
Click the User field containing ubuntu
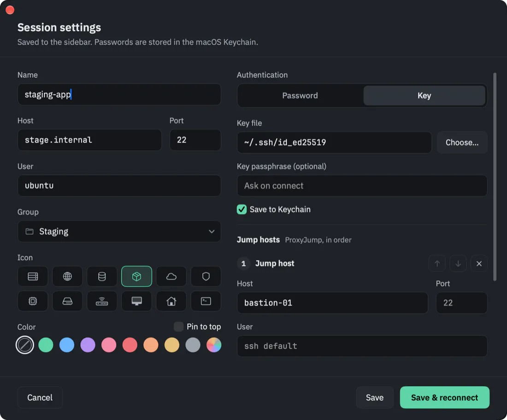coord(119,186)
